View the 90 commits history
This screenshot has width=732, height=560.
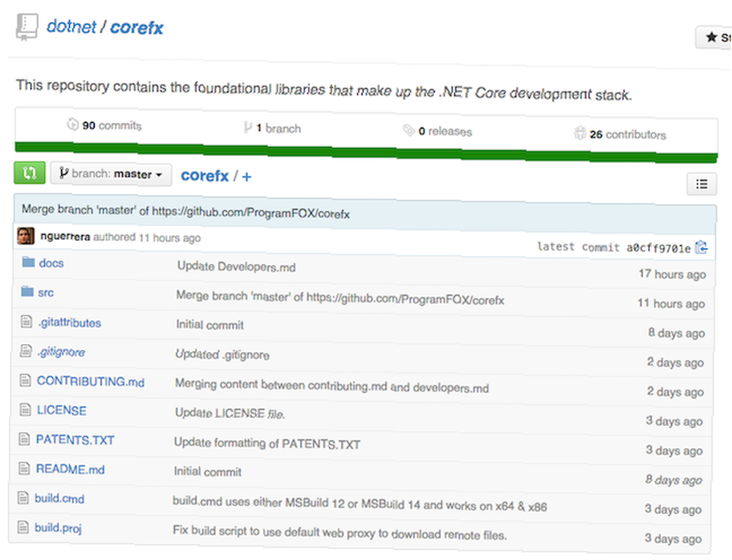111,125
